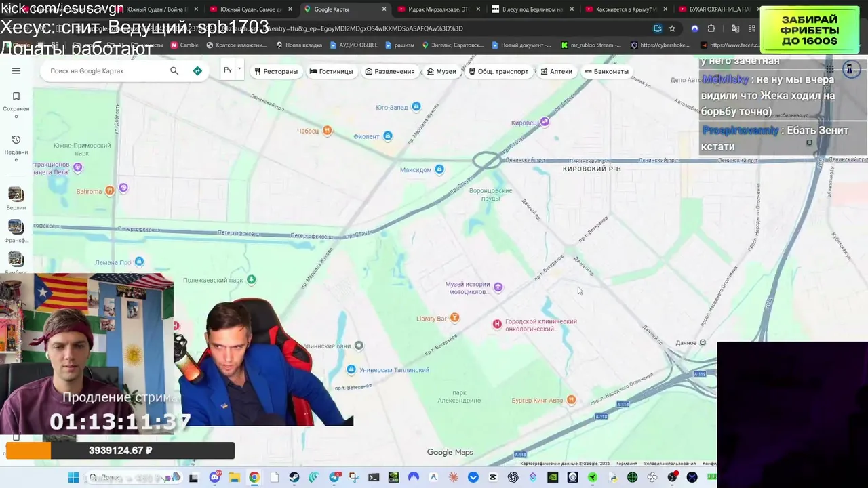868x488 pixels.
Task: Select the Bahroma restaurant pin
Action: [x=110, y=191]
